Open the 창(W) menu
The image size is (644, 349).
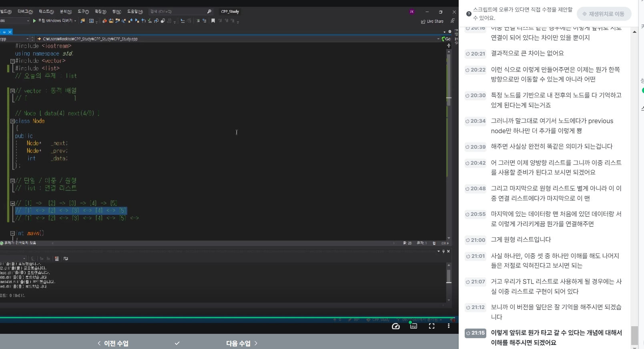pos(116,12)
